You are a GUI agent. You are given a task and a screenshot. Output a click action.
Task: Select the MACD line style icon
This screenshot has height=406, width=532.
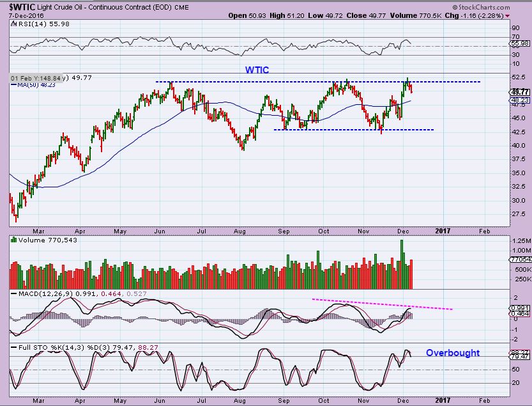click(x=14, y=295)
